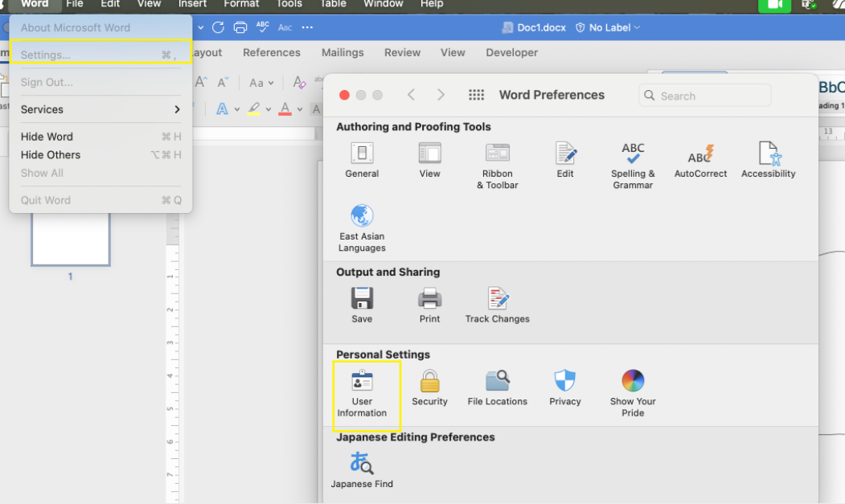Choose Settings... from the Word menu
Viewport: 845px width, 504px height.
click(100, 55)
